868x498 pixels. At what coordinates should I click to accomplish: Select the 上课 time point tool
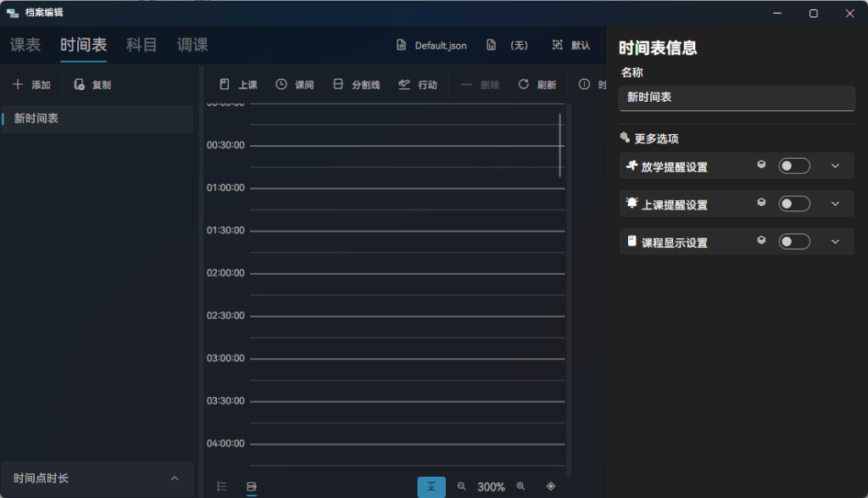(x=237, y=84)
